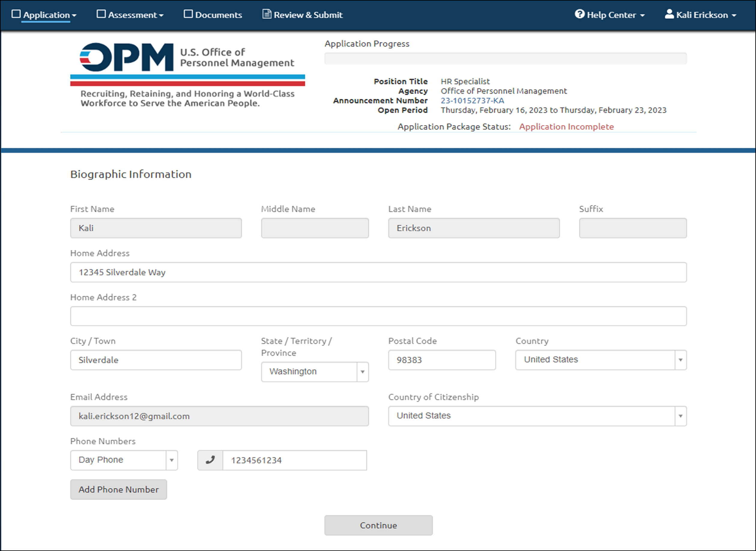The image size is (756, 551).
Task: Click the Suffix field
Action: [633, 228]
